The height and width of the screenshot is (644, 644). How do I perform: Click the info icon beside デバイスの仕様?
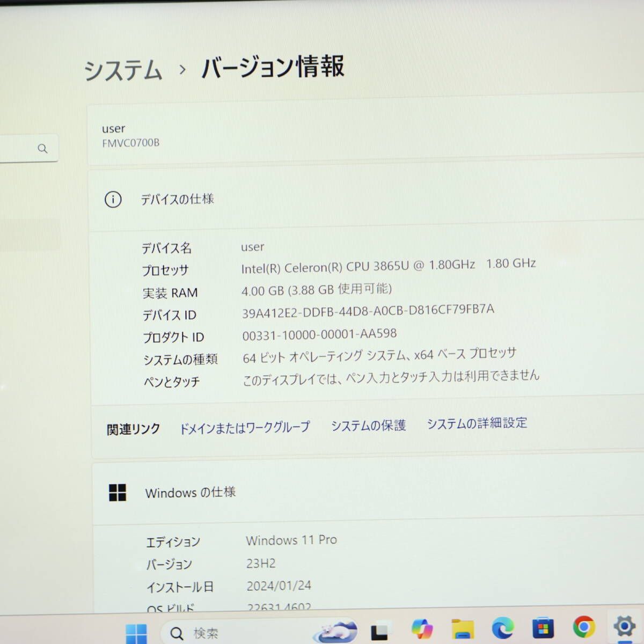click(113, 200)
